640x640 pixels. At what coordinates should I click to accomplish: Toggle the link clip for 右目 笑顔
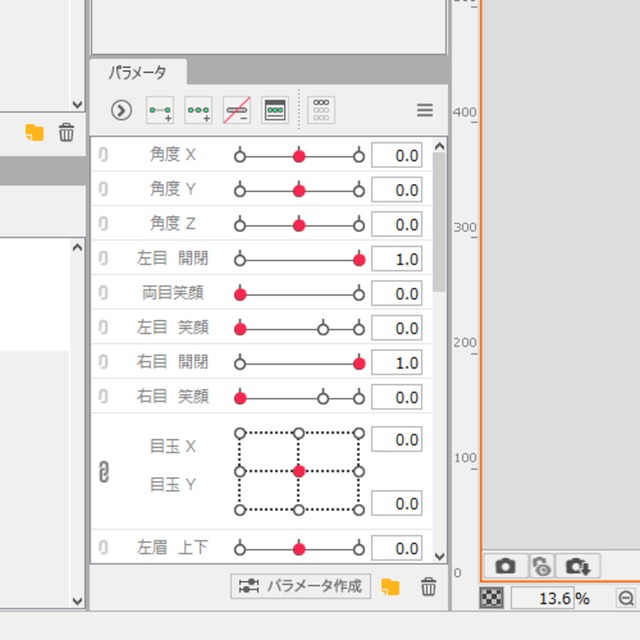(x=103, y=397)
